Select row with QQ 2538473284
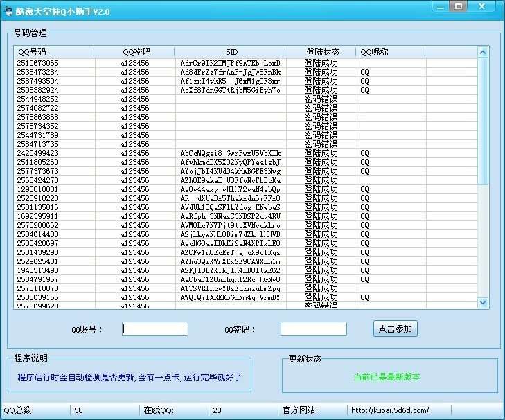Image resolution: width=505 pixels, height=420 pixels. (x=246, y=72)
